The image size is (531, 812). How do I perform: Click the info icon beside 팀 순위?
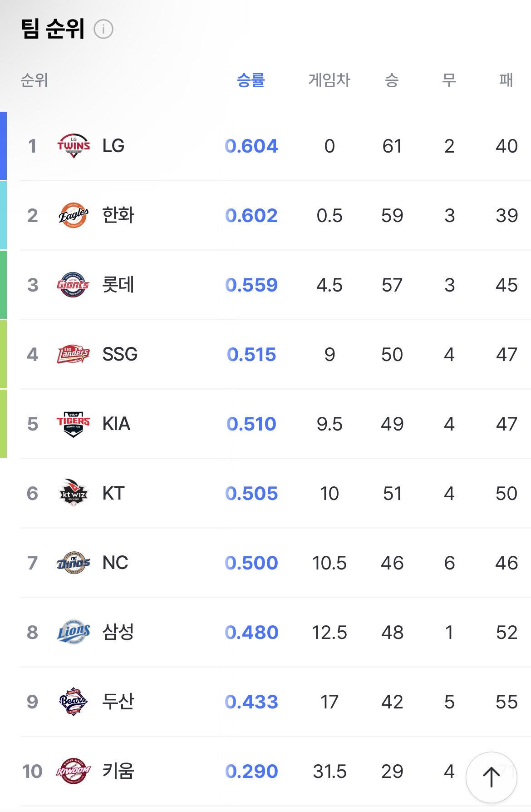click(x=103, y=30)
